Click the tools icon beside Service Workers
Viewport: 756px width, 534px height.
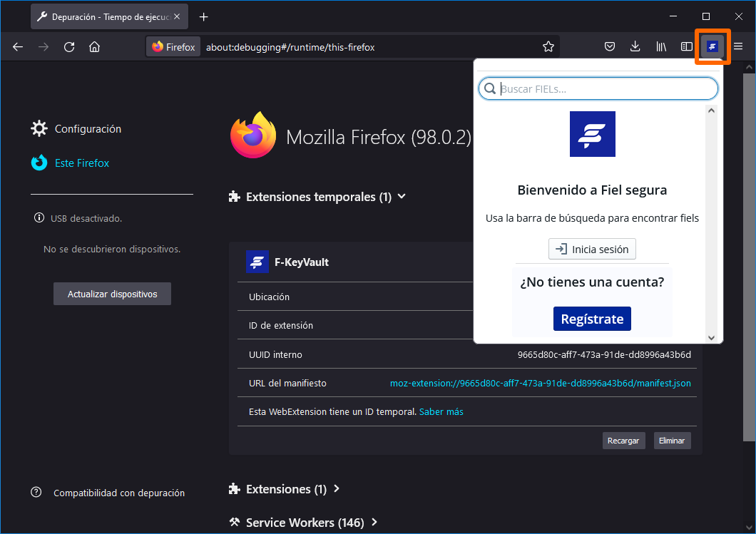(x=235, y=522)
